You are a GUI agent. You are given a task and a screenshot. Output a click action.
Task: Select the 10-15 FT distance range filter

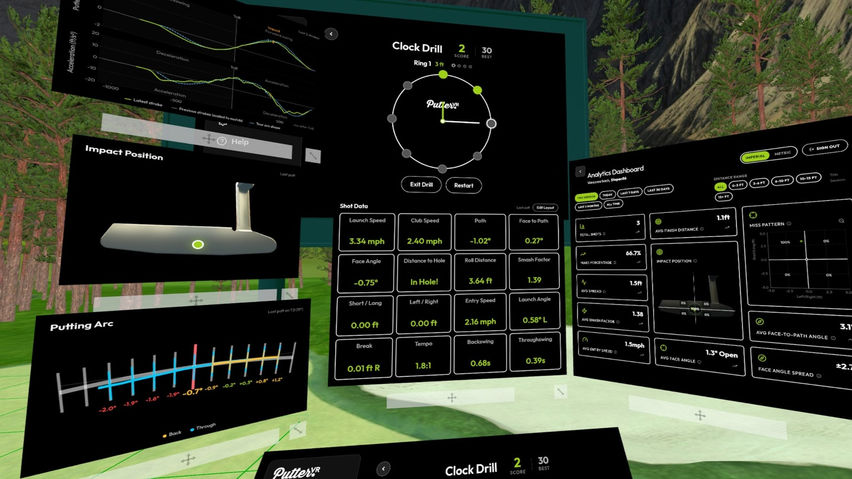point(808,178)
